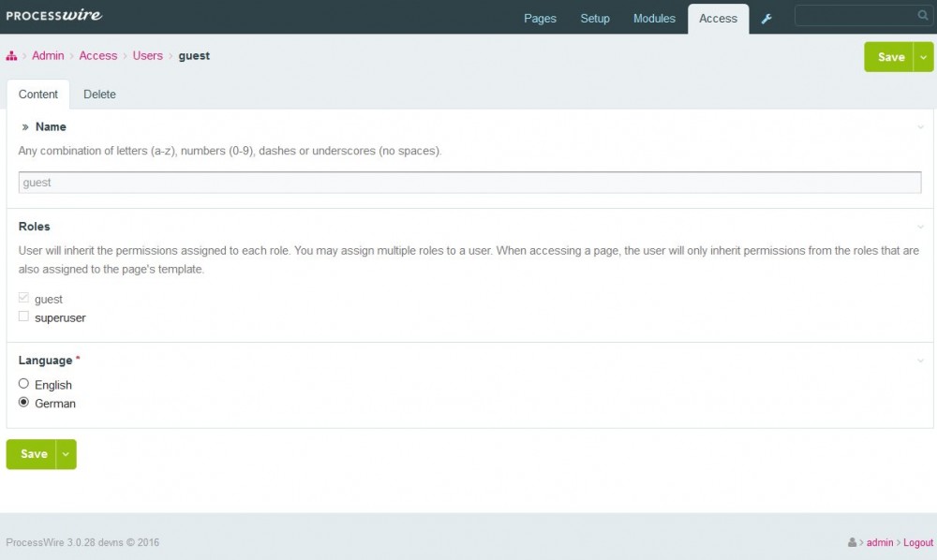Click the sitemap tree icon in breadcrumb
Screen dimensions: 937x560
click(12, 56)
